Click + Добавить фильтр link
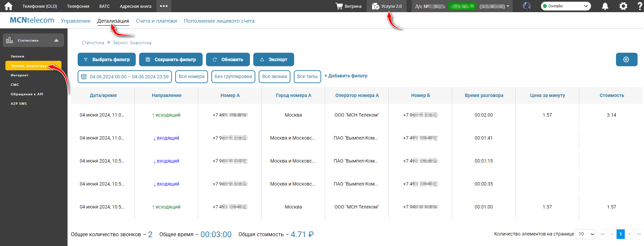The height and width of the screenshot is (246, 644). [x=346, y=76]
